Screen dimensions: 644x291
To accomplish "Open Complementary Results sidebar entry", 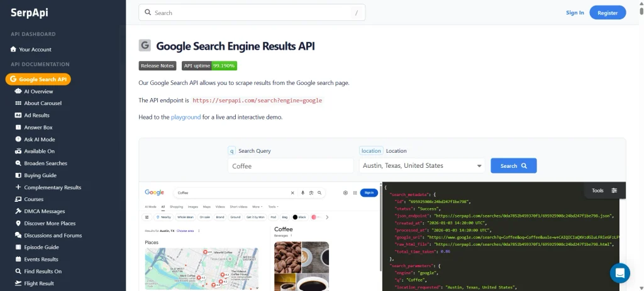I will click(x=53, y=187).
